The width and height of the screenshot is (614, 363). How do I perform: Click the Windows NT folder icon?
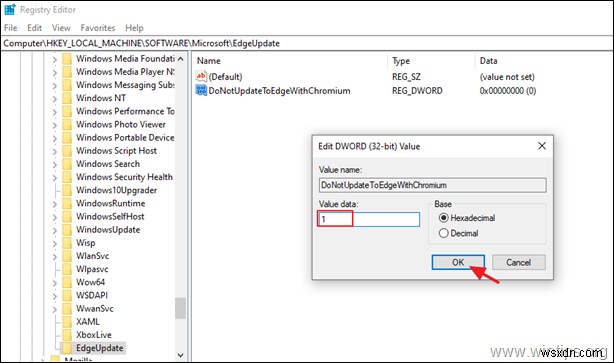click(x=67, y=98)
